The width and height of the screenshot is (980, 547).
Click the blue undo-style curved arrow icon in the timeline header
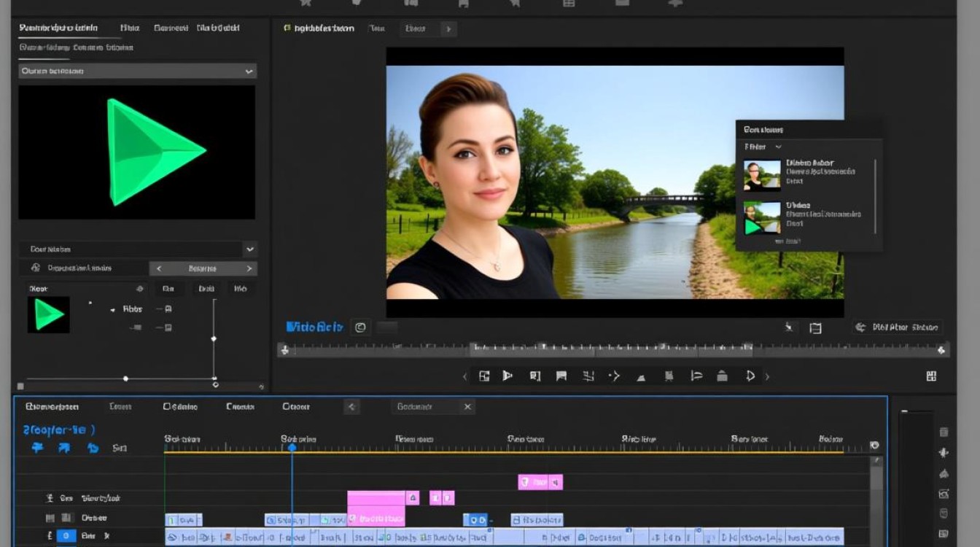pos(93,448)
